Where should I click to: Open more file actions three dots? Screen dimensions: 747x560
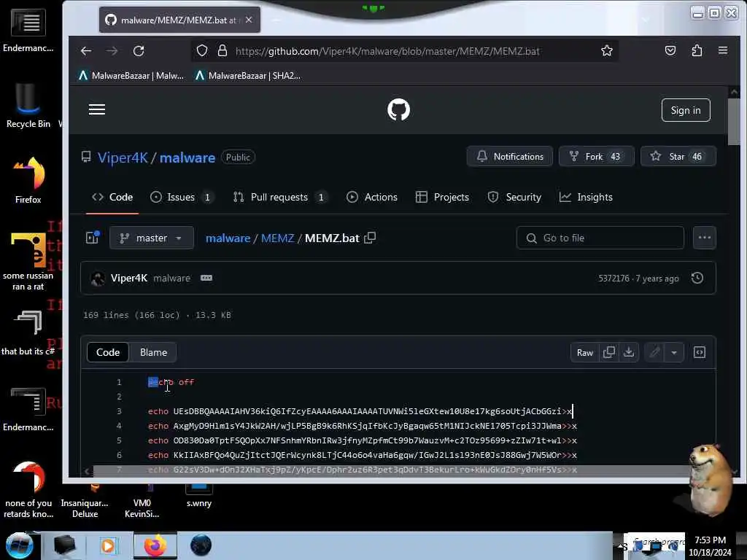[704, 238]
